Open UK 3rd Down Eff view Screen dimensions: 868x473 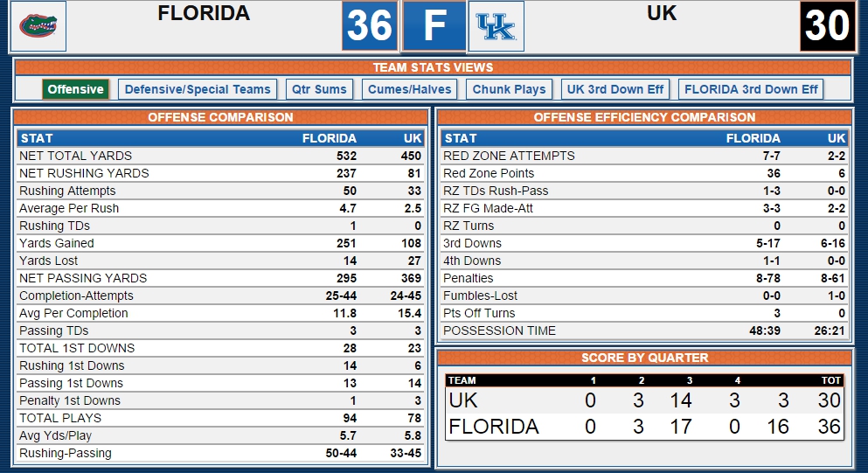pos(615,89)
